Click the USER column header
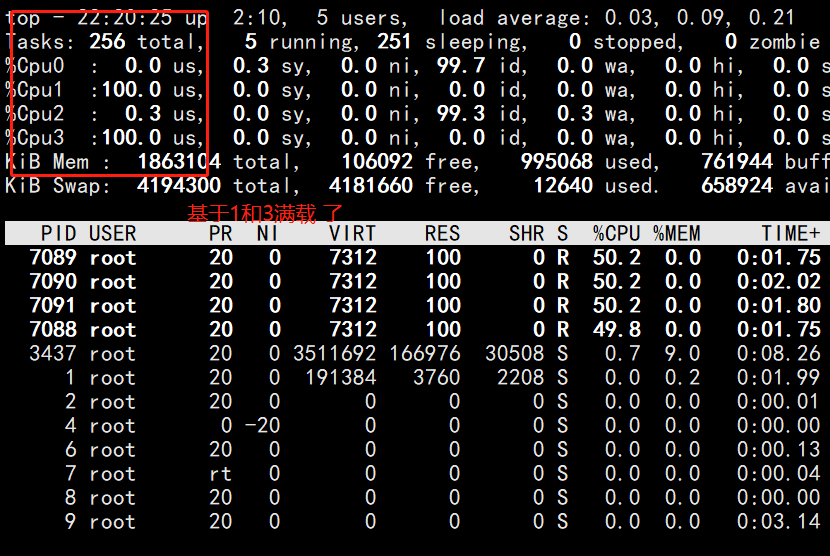830x556 pixels. [x=112, y=233]
